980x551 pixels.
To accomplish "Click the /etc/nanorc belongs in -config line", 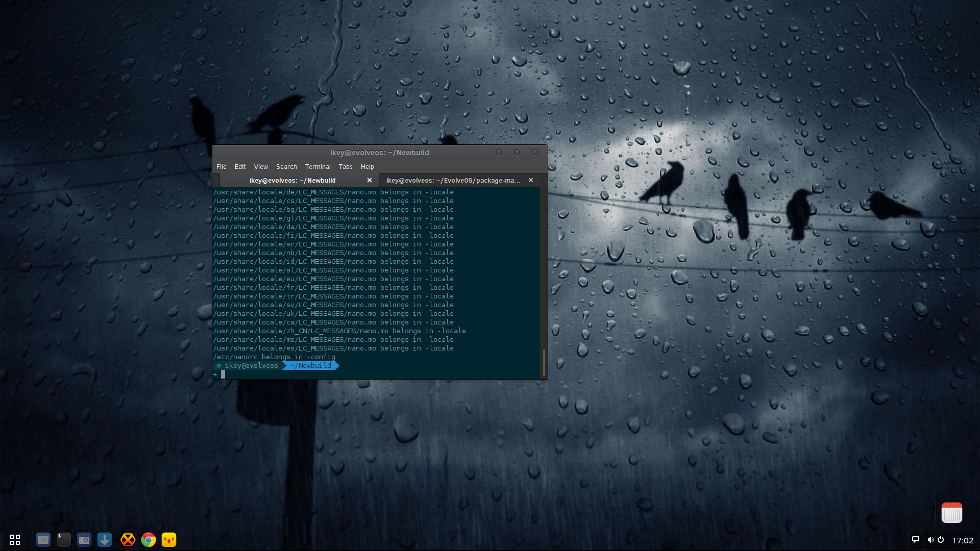I will click(274, 357).
